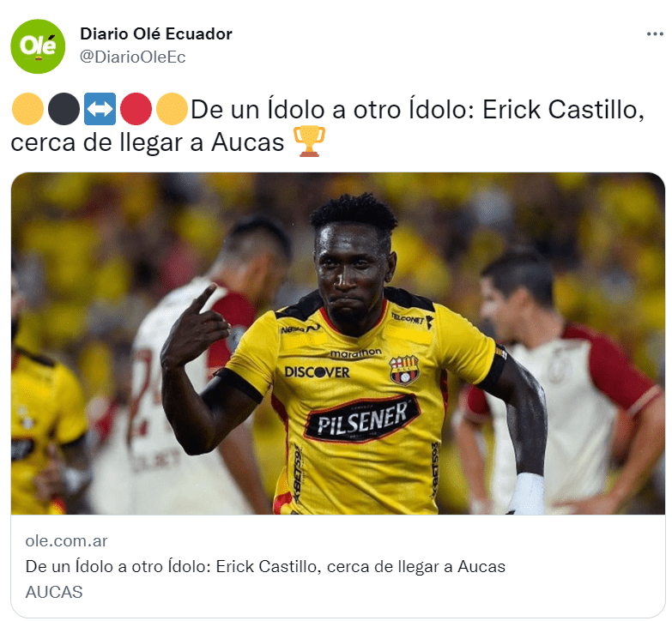Click the tweet text 'De un Ídolo a otro Ídolo'
672x621 pixels.
pyautogui.click(x=333, y=110)
